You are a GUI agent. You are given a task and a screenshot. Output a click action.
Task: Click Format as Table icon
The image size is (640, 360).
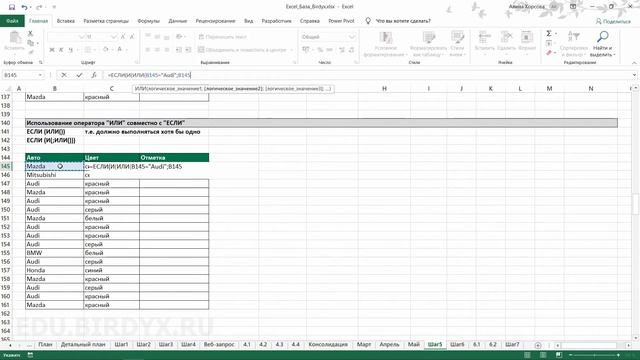429,38
